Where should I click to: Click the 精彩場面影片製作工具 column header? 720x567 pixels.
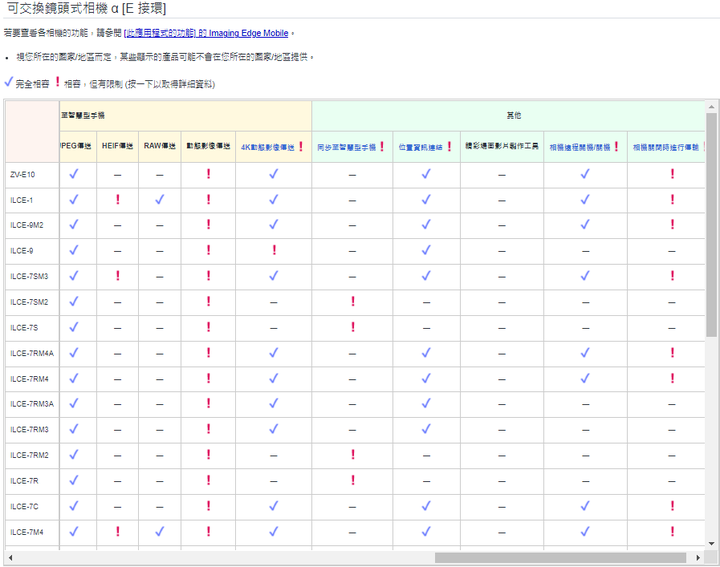(x=502, y=147)
